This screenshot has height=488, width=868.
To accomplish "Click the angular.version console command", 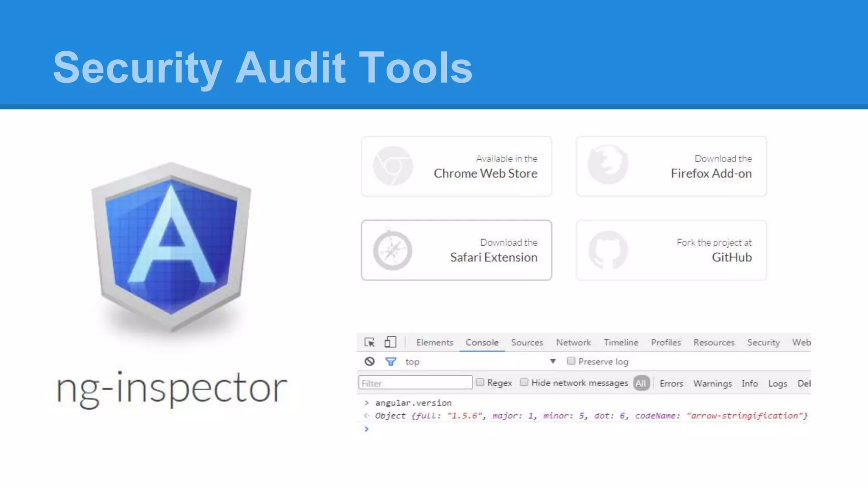I will click(x=413, y=402).
